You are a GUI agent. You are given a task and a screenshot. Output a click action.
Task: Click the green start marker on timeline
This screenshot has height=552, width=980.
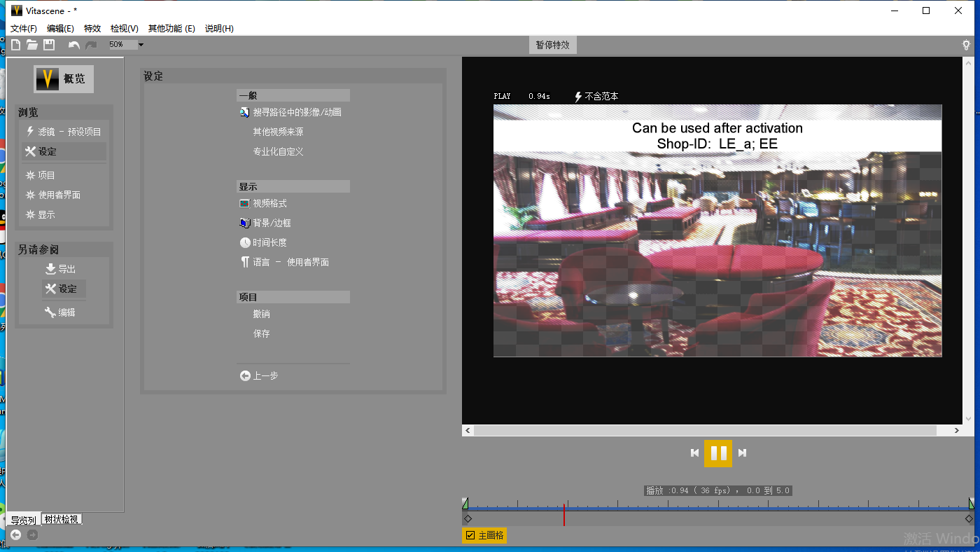(x=465, y=503)
